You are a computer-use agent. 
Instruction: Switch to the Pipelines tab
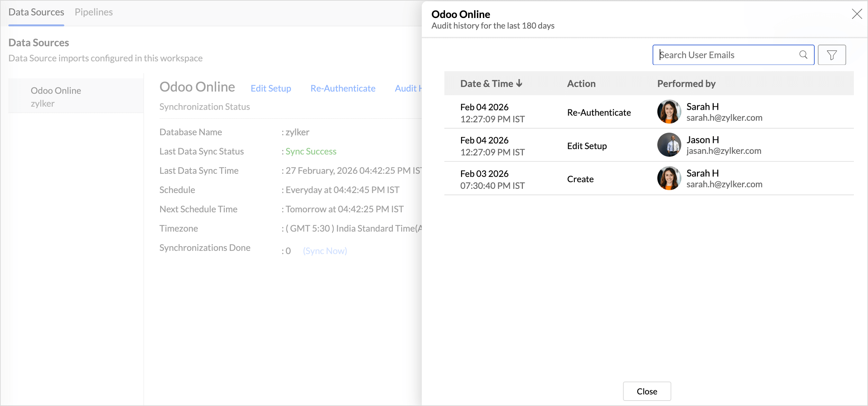tap(94, 12)
